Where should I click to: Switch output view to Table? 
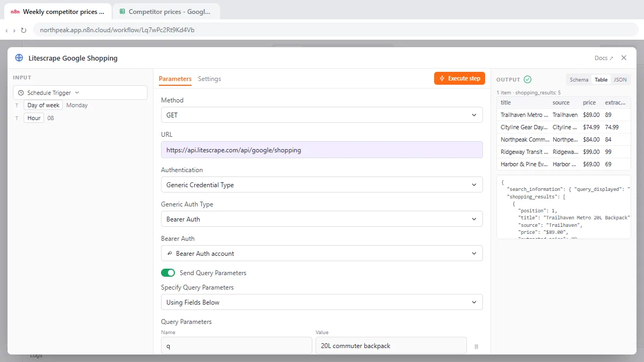(x=601, y=79)
